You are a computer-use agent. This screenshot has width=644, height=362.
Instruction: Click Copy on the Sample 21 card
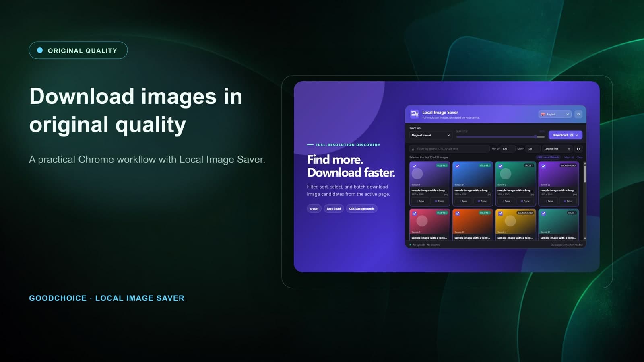(x=482, y=201)
